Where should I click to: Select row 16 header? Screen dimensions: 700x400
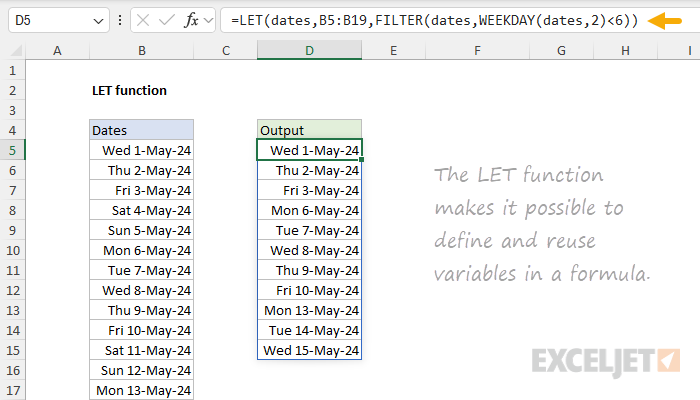tap(12, 371)
